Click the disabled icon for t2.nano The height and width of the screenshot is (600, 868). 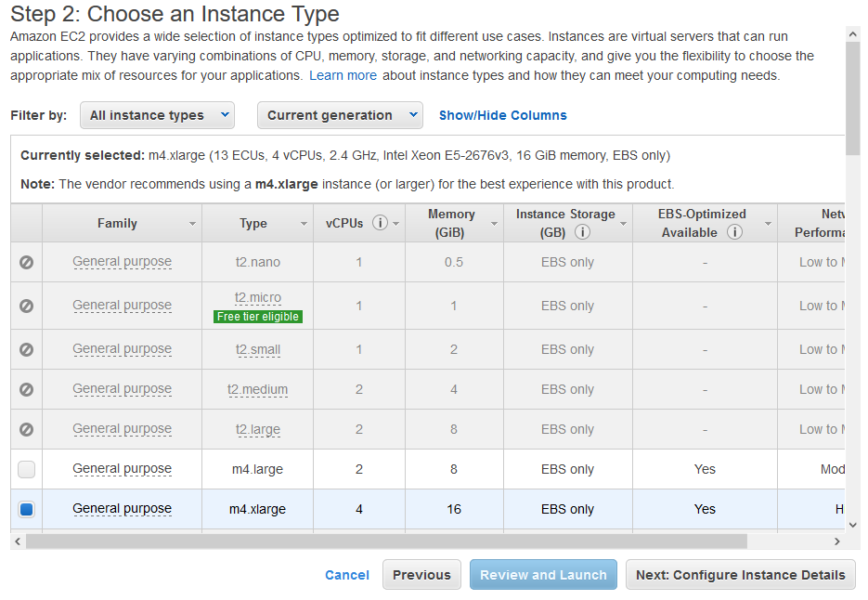(x=26, y=262)
